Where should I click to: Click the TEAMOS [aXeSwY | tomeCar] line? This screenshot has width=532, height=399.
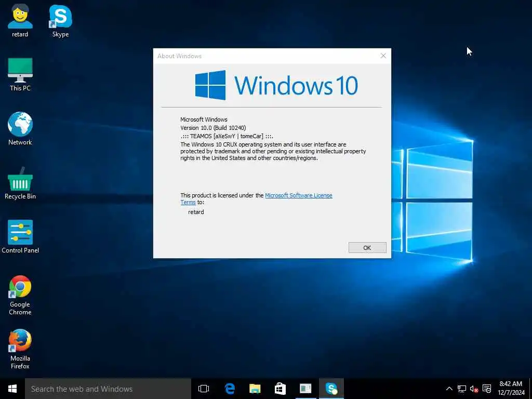(227, 136)
